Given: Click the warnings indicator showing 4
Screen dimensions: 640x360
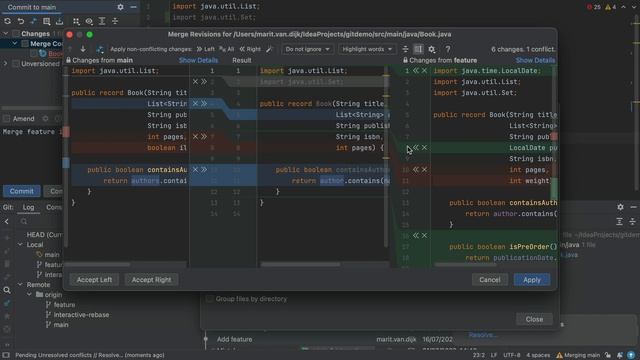Looking at the screenshot, I should coord(611,7).
